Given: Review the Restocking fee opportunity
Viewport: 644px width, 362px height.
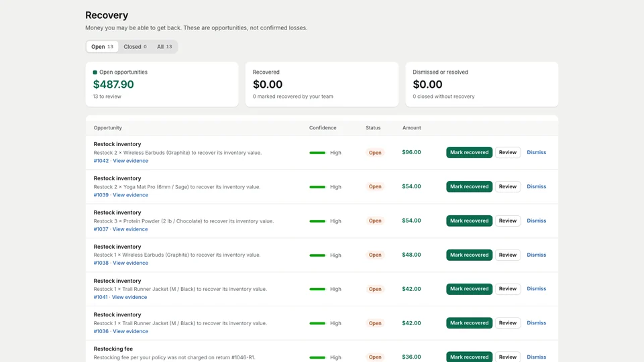Looking at the screenshot, I should click(x=508, y=357).
